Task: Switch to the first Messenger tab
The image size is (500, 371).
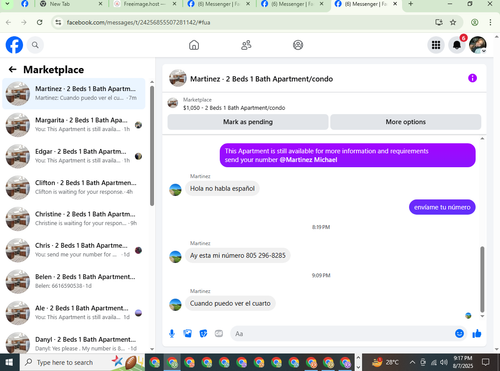Action: click(219, 4)
